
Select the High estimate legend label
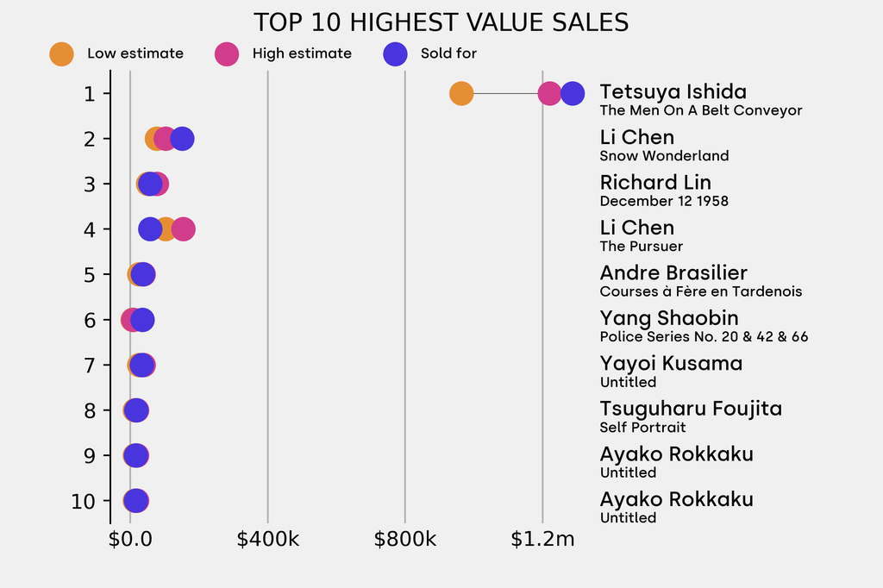pos(302,53)
